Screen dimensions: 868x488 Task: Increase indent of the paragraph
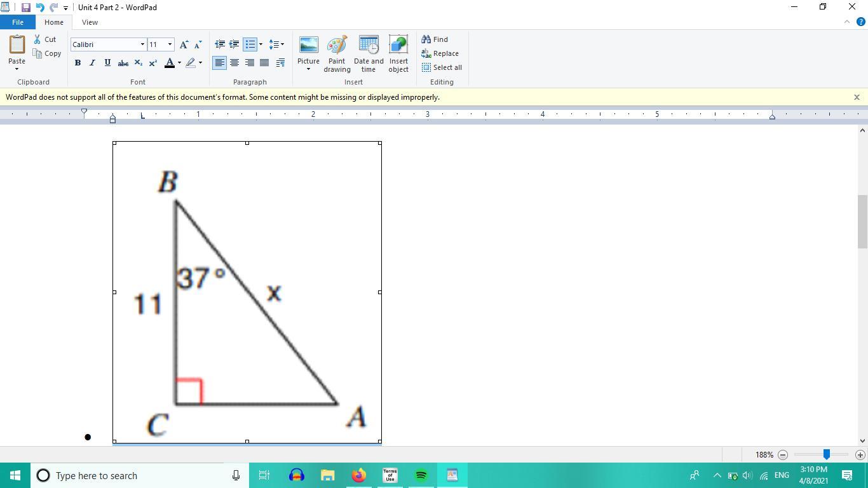tap(234, 44)
